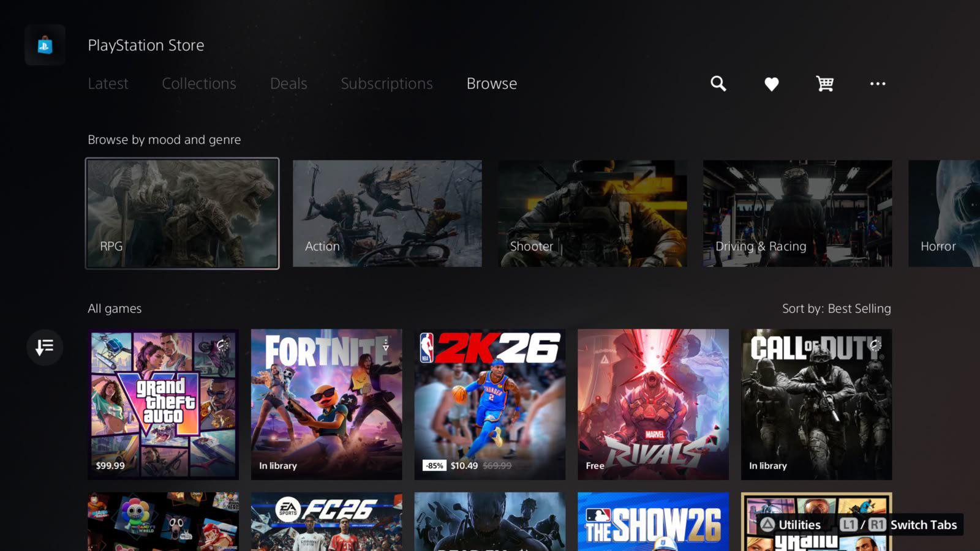Viewport: 980px width, 551px height.
Task: Click the triangle Utilities button hint
Action: [791, 525]
